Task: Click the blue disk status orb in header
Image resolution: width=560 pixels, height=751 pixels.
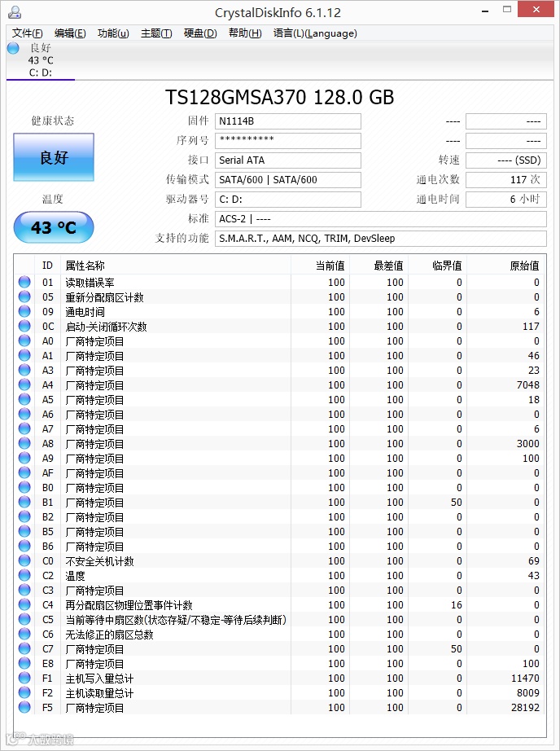Action: 13,48
